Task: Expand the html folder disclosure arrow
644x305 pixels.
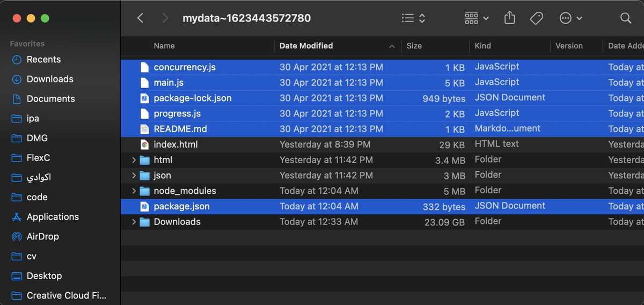Action: 134,160
